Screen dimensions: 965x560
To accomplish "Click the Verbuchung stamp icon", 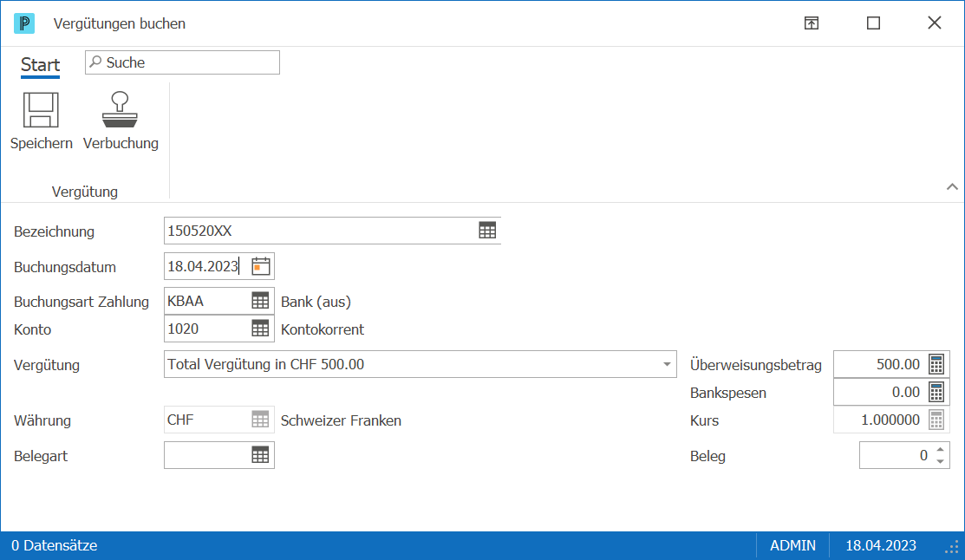I will [120, 110].
